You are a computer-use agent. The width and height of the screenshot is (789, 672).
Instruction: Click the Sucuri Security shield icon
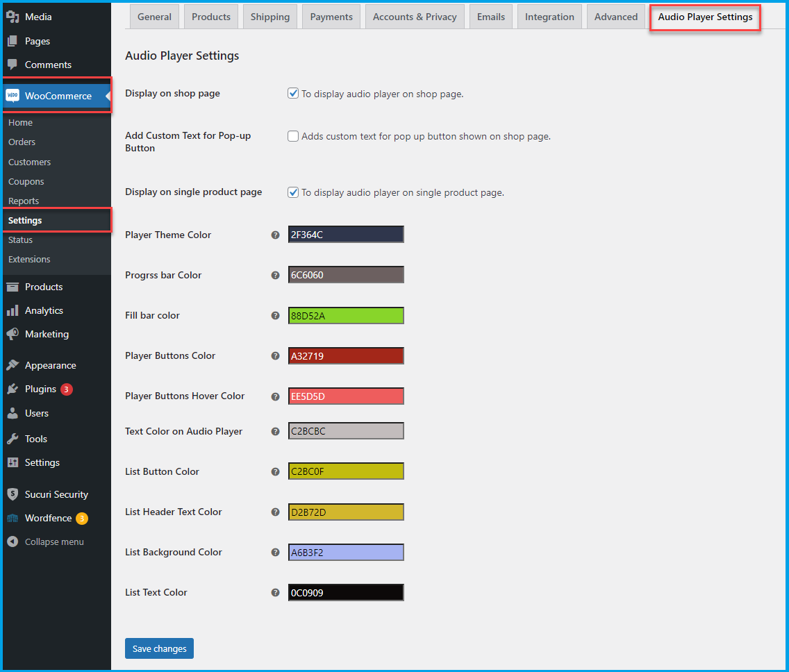13,494
